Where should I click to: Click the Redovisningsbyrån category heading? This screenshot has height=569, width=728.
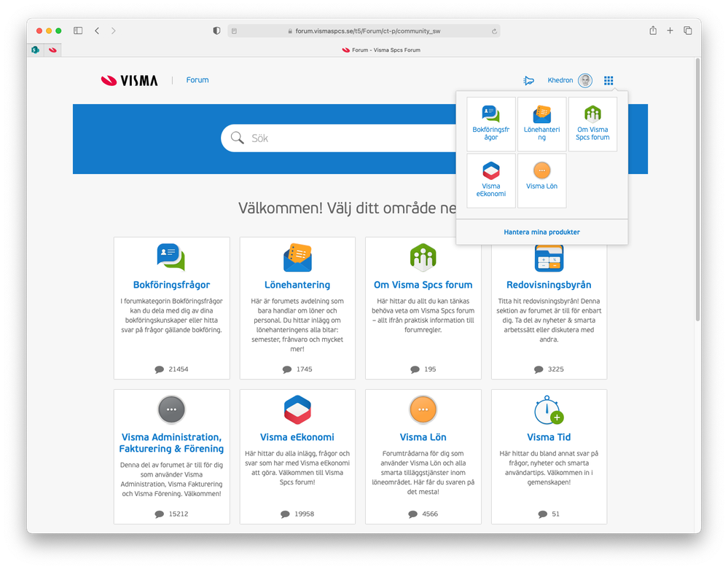point(549,285)
